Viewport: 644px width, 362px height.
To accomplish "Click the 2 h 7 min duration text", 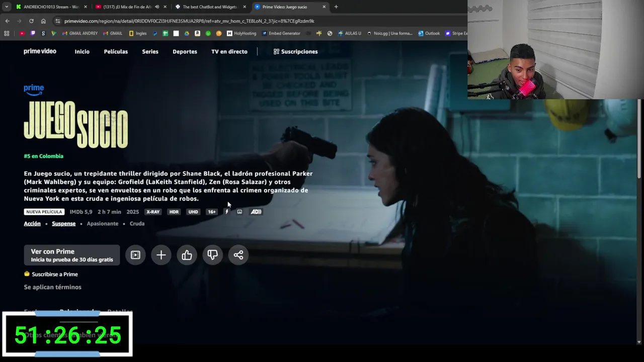I will (109, 212).
